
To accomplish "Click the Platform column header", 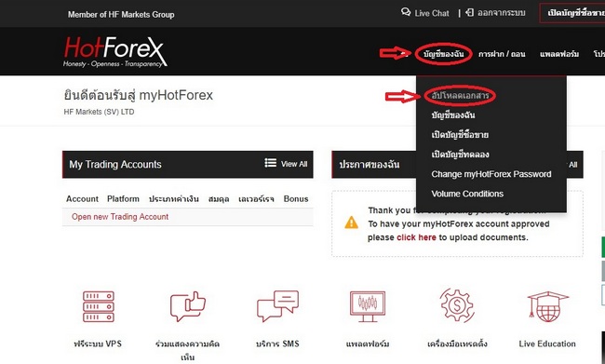I will [x=123, y=199].
